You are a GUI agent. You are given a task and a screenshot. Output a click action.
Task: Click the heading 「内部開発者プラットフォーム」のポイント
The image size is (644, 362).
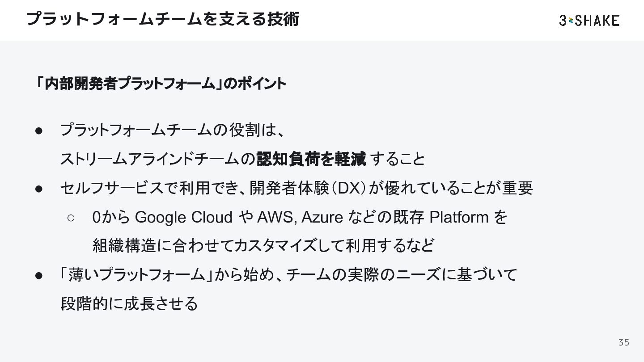(x=161, y=83)
